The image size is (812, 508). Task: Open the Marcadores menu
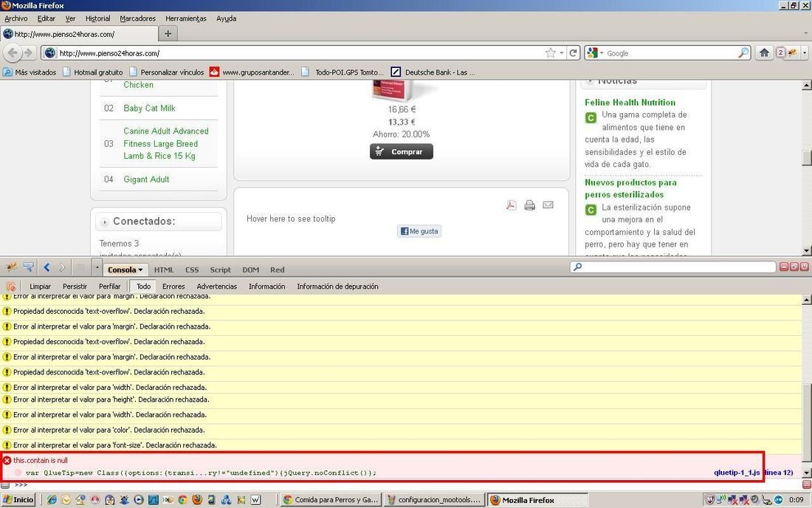138,18
